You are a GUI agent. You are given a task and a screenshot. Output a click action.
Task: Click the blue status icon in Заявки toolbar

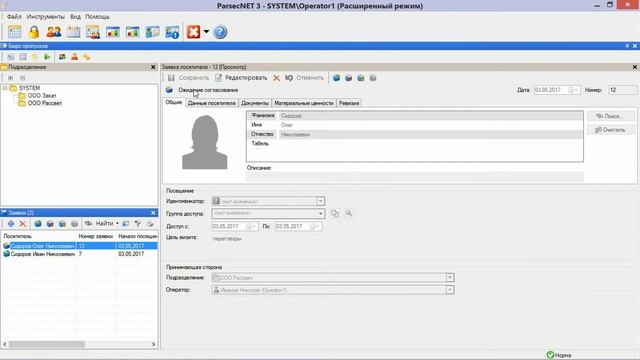(x=38, y=224)
